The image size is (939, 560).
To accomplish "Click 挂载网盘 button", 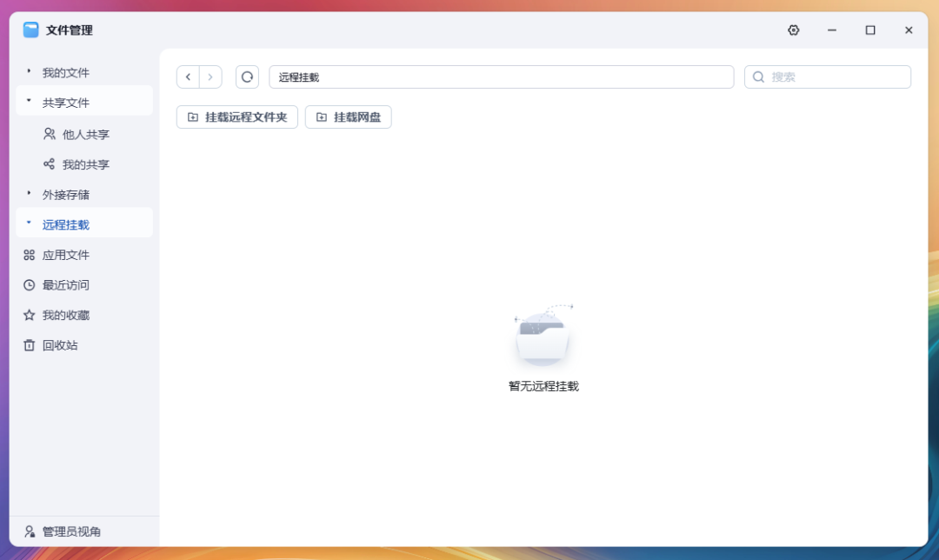I will point(349,117).
